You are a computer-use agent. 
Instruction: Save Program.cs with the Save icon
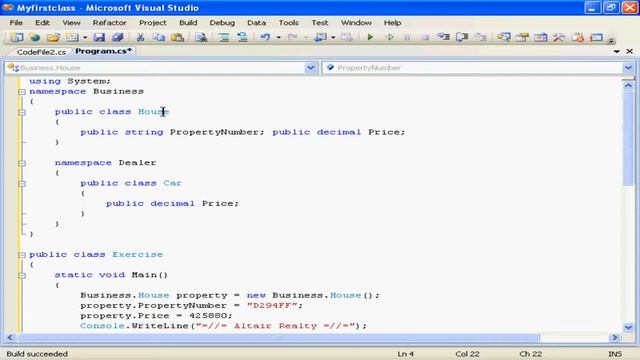coord(99,38)
